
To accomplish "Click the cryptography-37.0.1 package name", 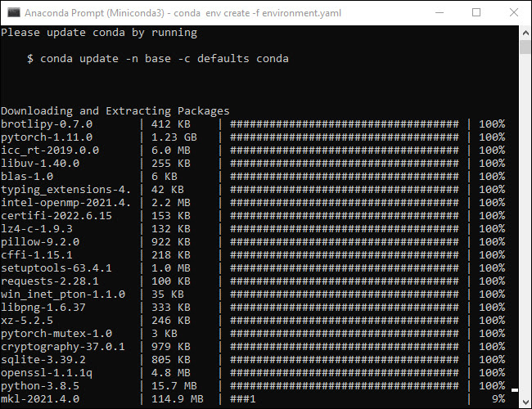I will 63,347.
